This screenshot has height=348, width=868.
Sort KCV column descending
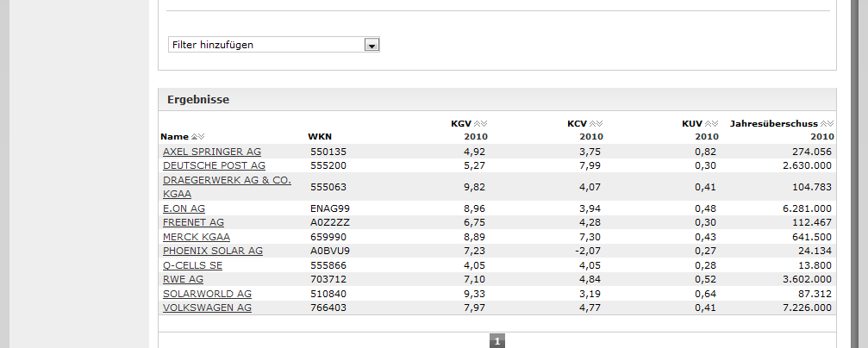[x=600, y=124]
